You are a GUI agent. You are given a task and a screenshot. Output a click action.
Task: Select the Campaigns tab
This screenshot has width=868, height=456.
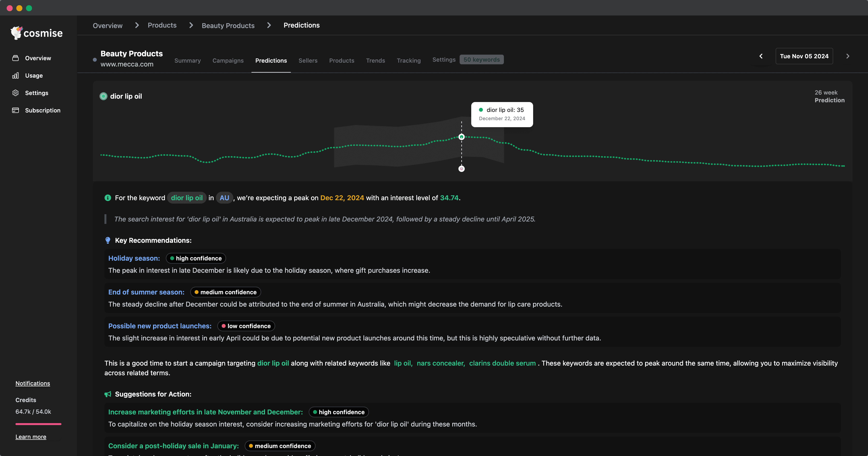(x=228, y=60)
